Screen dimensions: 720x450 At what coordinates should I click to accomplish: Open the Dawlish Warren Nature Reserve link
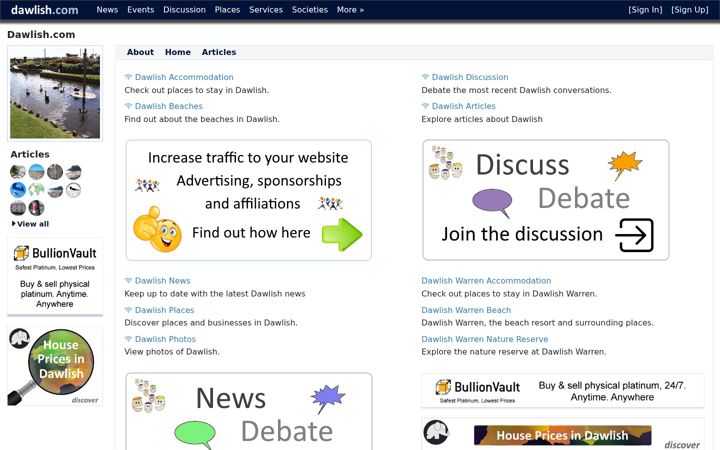(x=485, y=339)
